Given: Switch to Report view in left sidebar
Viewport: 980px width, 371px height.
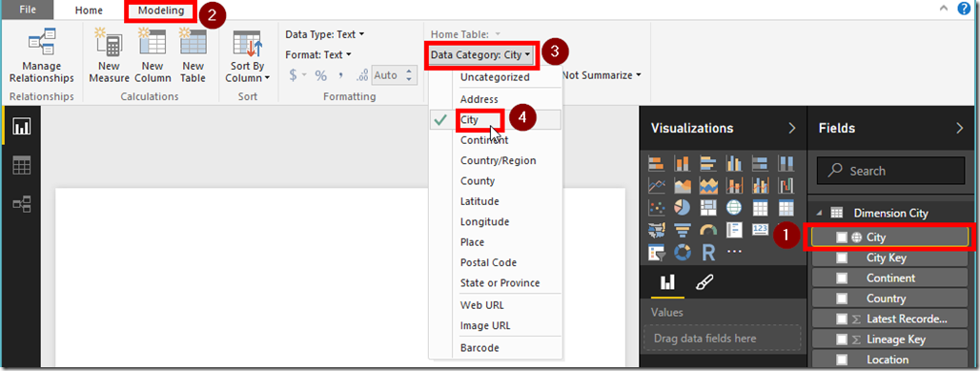Looking at the screenshot, I should [x=22, y=127].
